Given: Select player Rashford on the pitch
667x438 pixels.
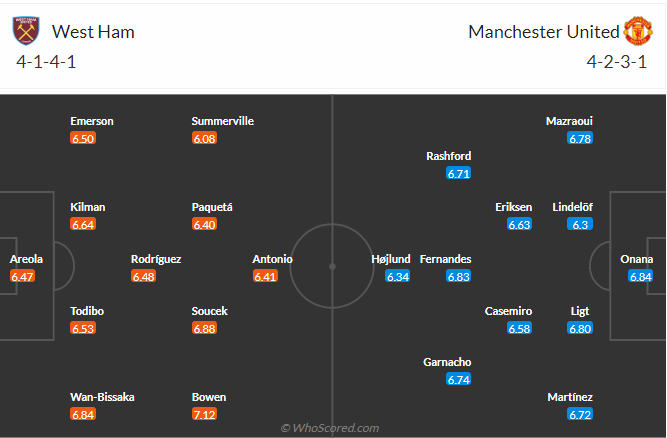Looking at the screenshot, I should [448, 156].
